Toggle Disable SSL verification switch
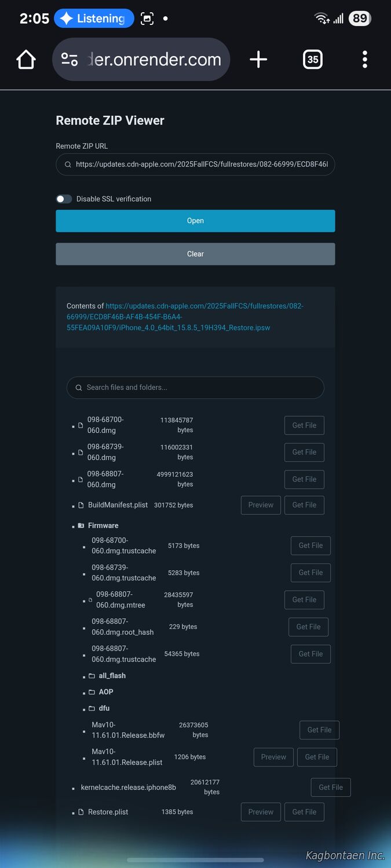The image size is (391, 868). coord(64,199)
